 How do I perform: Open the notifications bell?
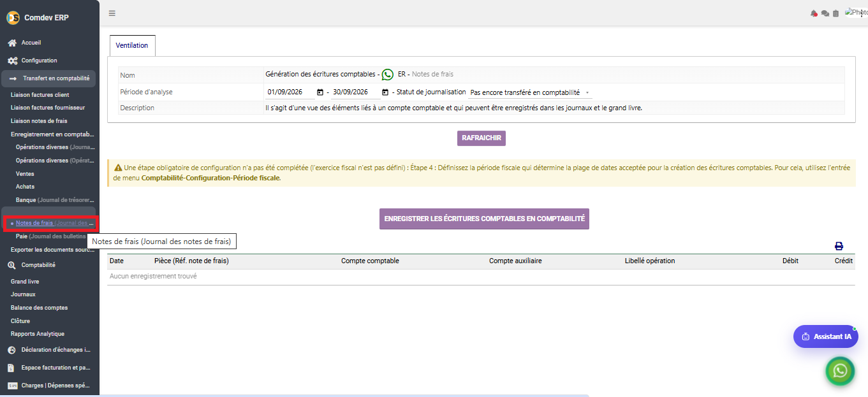[x=814, y=13]
